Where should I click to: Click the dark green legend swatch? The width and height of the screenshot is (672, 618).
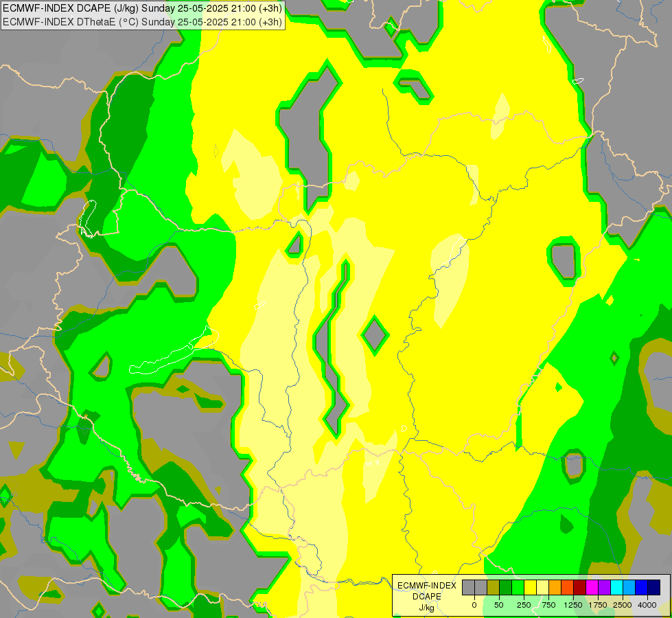pos(506,587)
